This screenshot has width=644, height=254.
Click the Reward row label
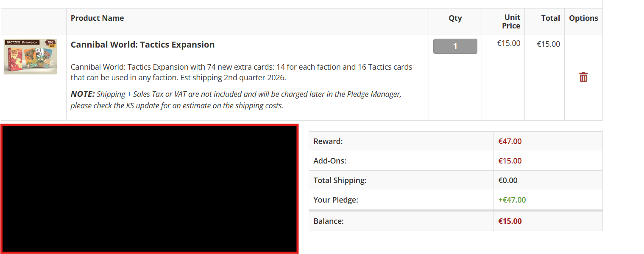tap(328, 141)
